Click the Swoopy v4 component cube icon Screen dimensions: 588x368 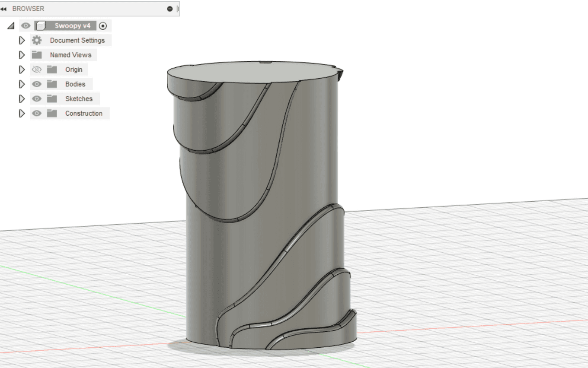[41, 26]
